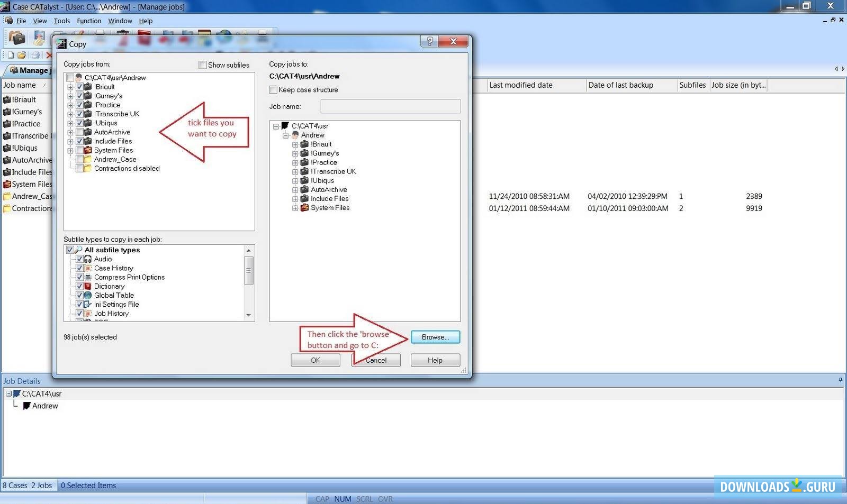Click the Andrew_Case folder icon in source tree
This screenshot has width=847, height=504.
tap(88, 159)
